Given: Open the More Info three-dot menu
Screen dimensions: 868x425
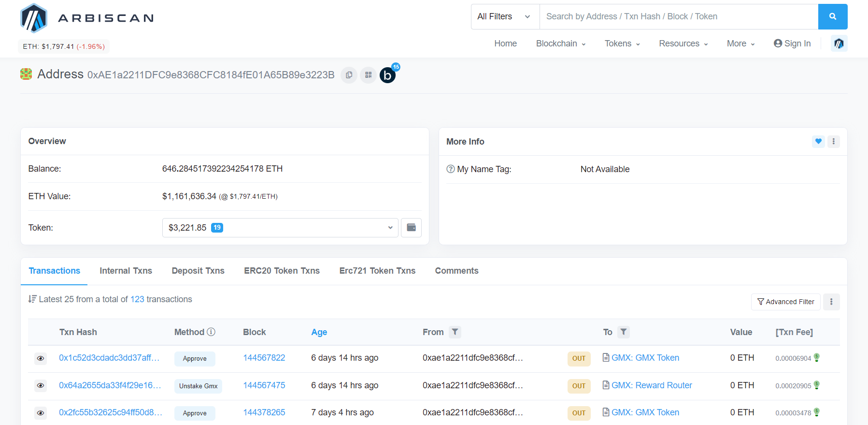Looking at the screenshot, I should click(834, 142).
